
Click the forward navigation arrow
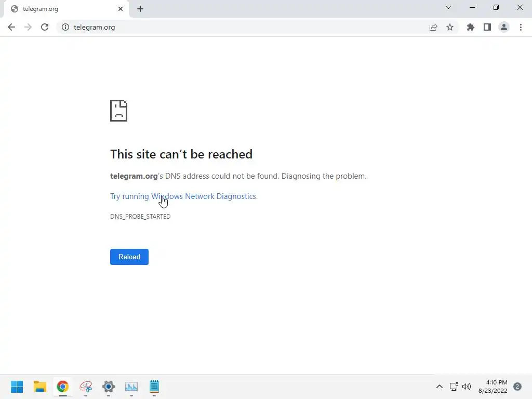tap(28, 27)
